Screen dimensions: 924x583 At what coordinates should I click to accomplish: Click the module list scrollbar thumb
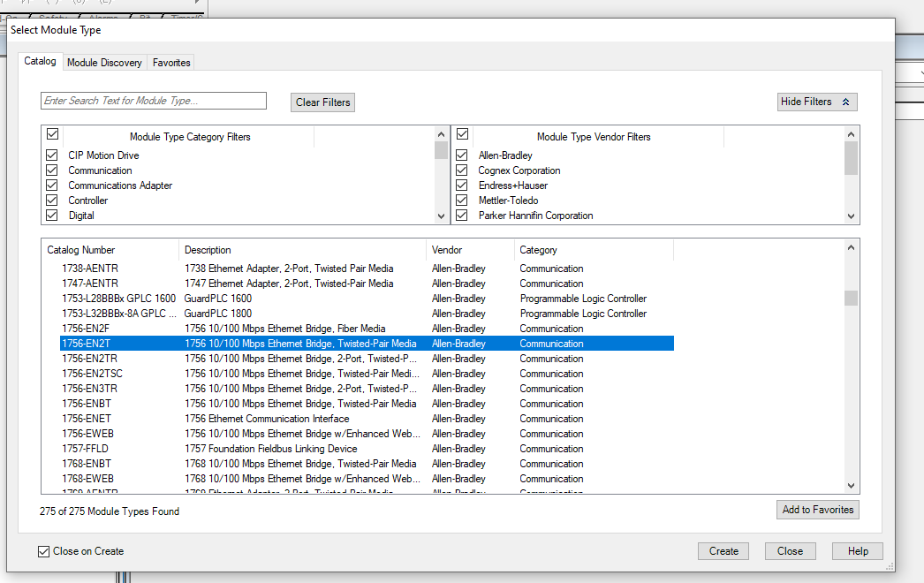click(x=851, y=299)
